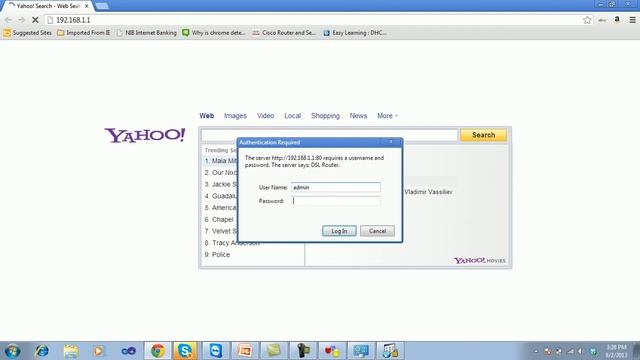The width and height of the screenshot is (640, 360).
Task: Click the Vladimir Vassiliev text
Action: (428, 192)
